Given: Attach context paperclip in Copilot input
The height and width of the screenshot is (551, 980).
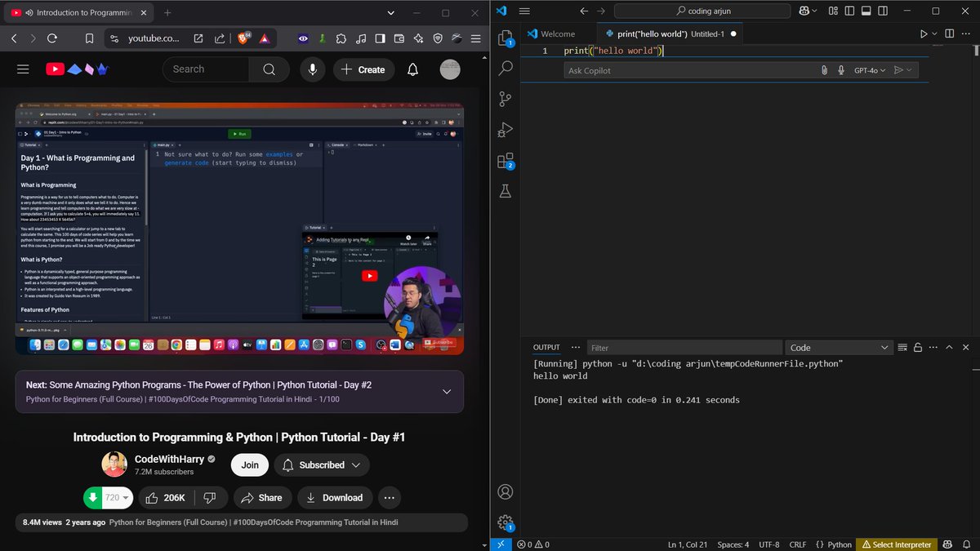Looking at the screenshot, I should (824, 70).
